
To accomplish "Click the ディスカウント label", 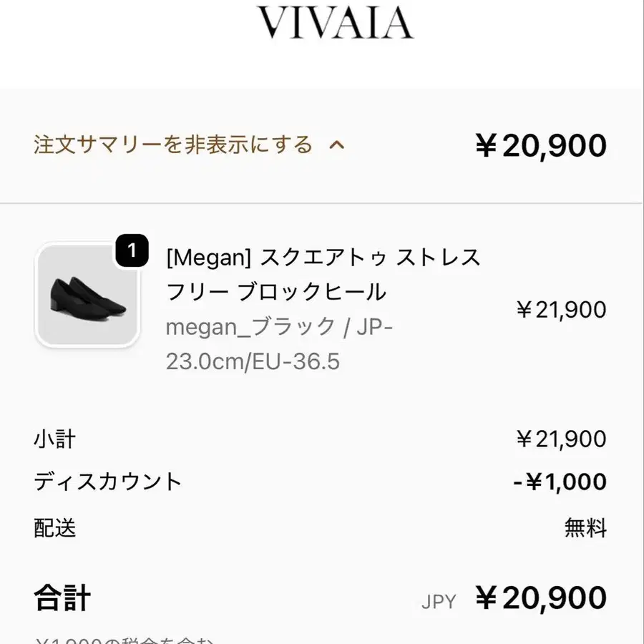I will [108, 482].
